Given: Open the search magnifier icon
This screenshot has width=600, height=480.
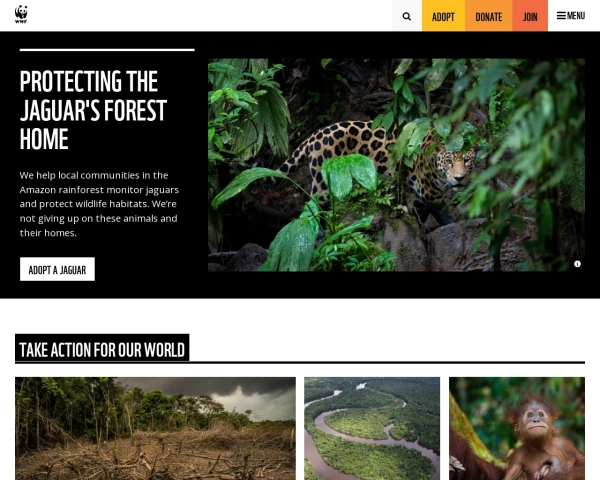Looking at the screenshot, I should coord(407,16).
